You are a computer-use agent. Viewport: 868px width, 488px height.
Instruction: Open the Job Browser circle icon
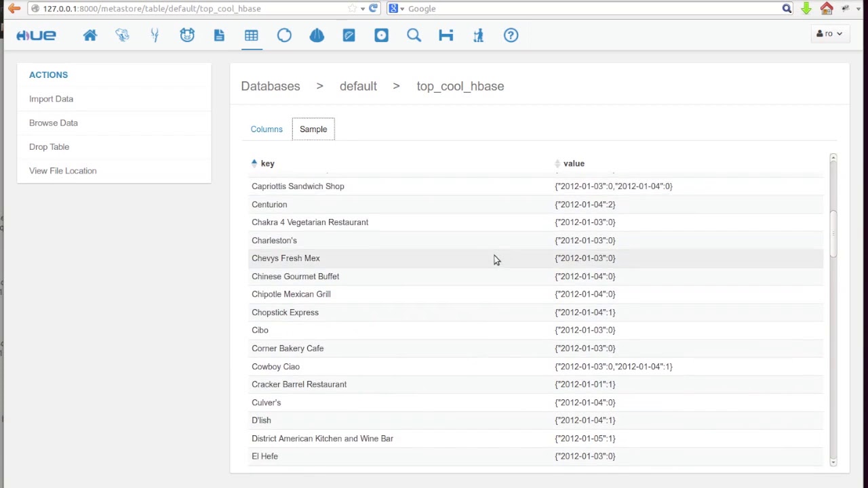[284, 35]
